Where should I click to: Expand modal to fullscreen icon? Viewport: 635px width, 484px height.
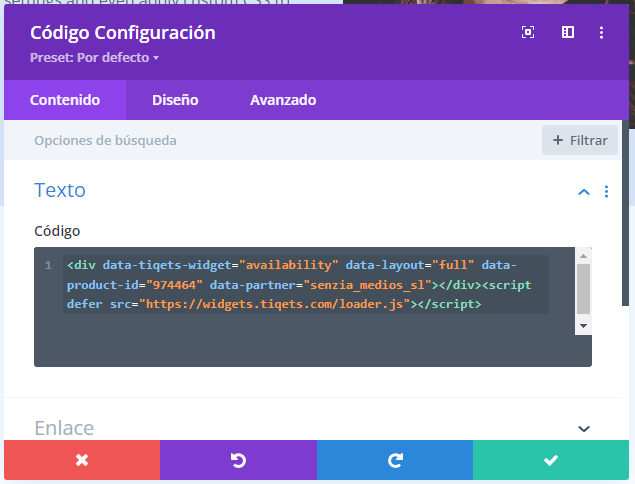pyautogui.click(x=528, y=32)
